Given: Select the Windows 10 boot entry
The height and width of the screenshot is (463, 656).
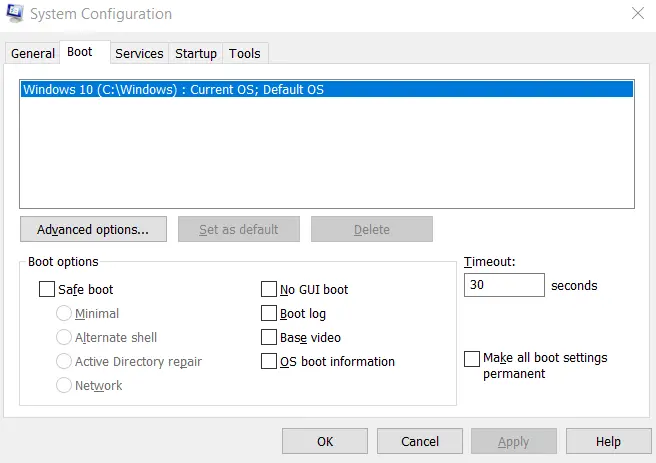Looking at the screenshot, I should 174,90.
